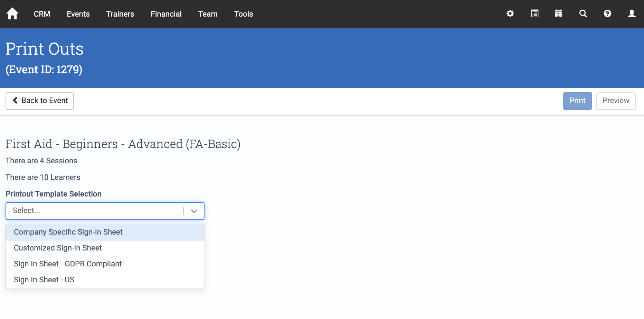Open the Preview
Screen dimensions: 644x319
point(616,101)
